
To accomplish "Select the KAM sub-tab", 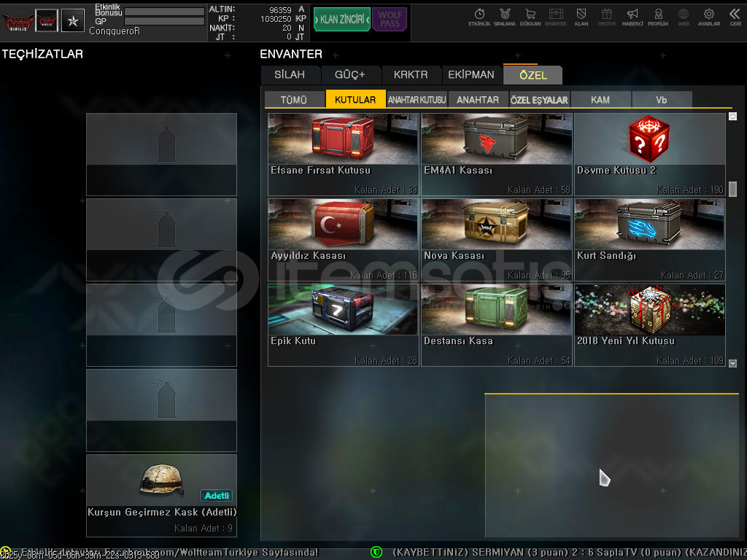I will click(x=600, y=99).
